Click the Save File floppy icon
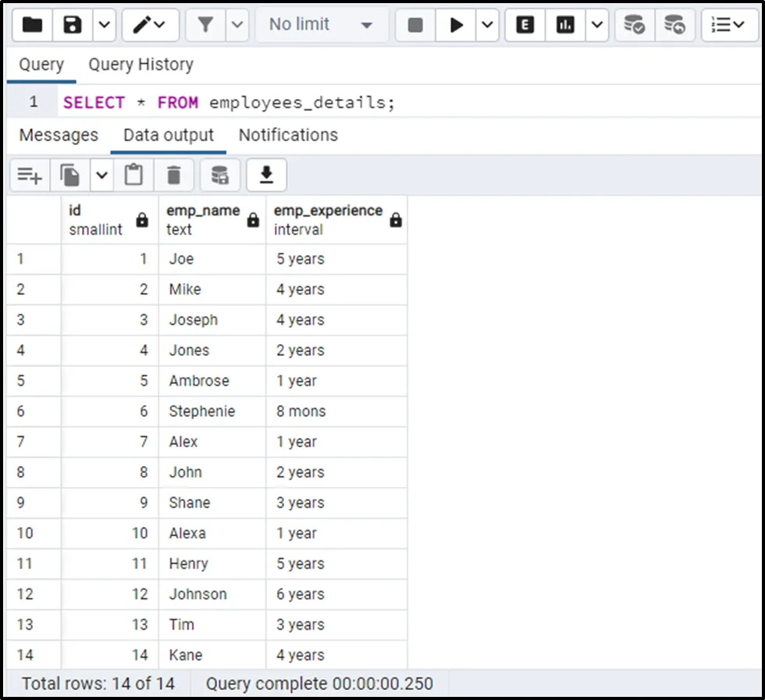Image resolution: width=765 pixels, height=700 pixels. [x=73, y=25]
